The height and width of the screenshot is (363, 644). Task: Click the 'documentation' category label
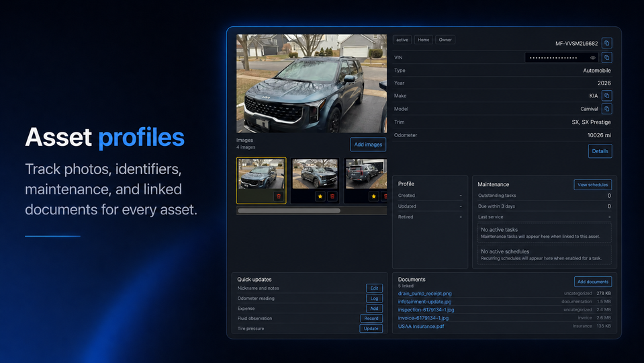(577, 302)
